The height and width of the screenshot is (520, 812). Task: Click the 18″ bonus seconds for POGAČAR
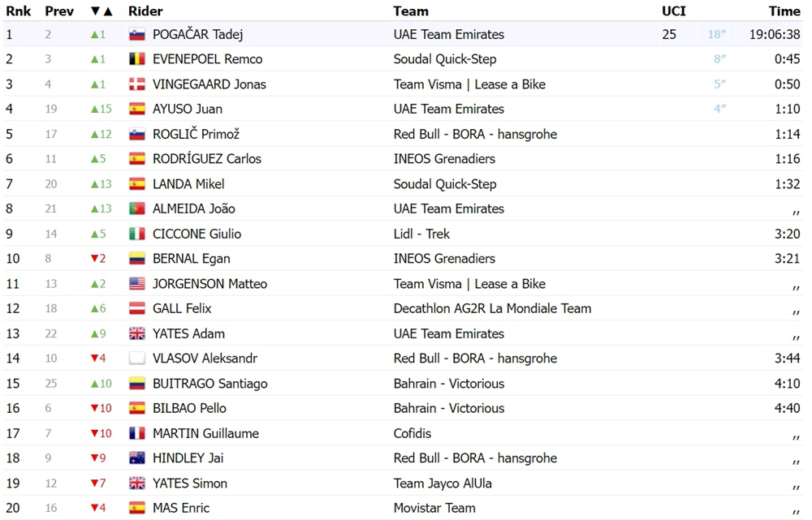point(717,35)
